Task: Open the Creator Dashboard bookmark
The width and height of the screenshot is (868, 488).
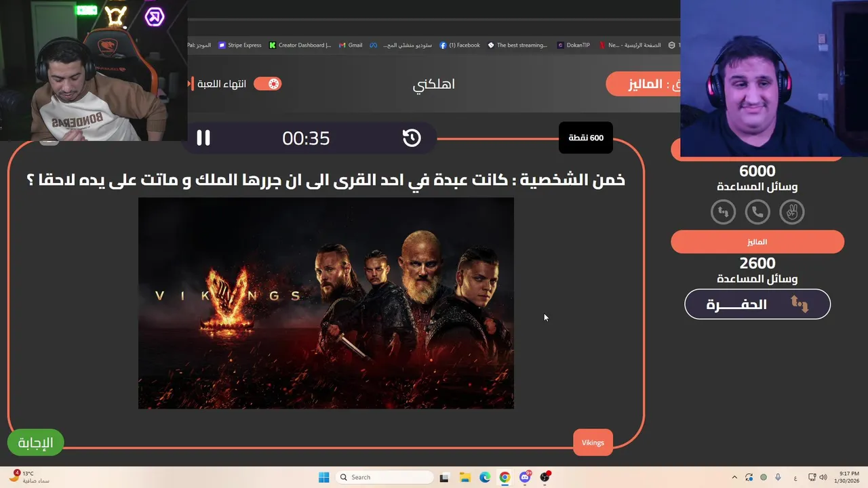Action: click(300, 45)
